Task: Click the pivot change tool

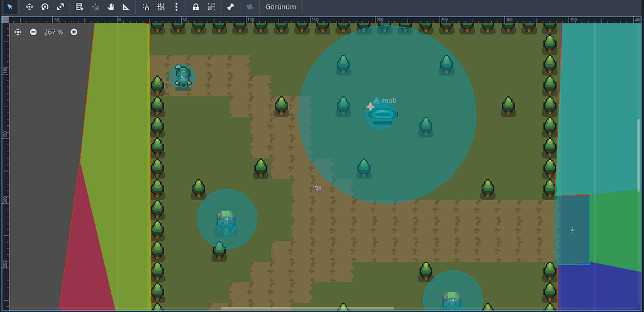Action: tap(96, 7)
